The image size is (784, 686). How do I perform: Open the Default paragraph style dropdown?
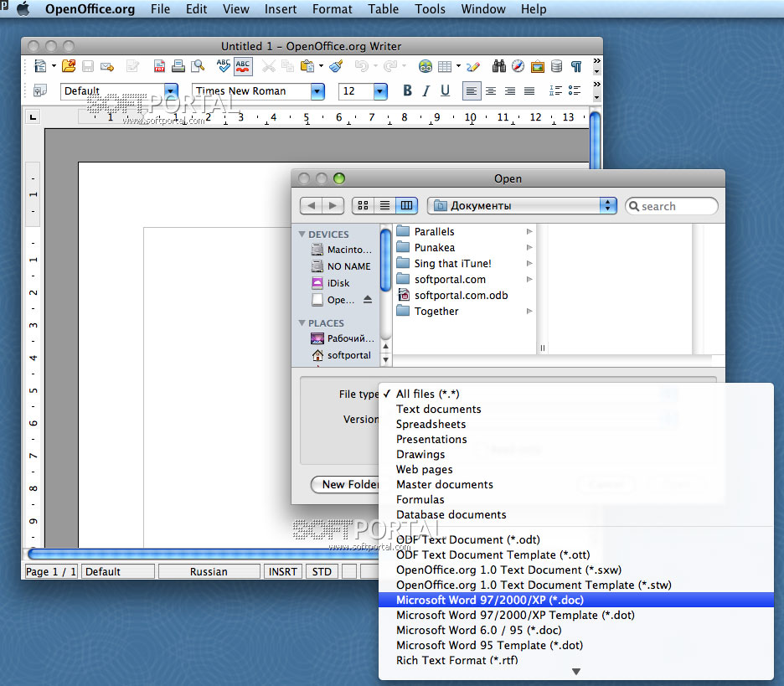[x=171, y=91]
